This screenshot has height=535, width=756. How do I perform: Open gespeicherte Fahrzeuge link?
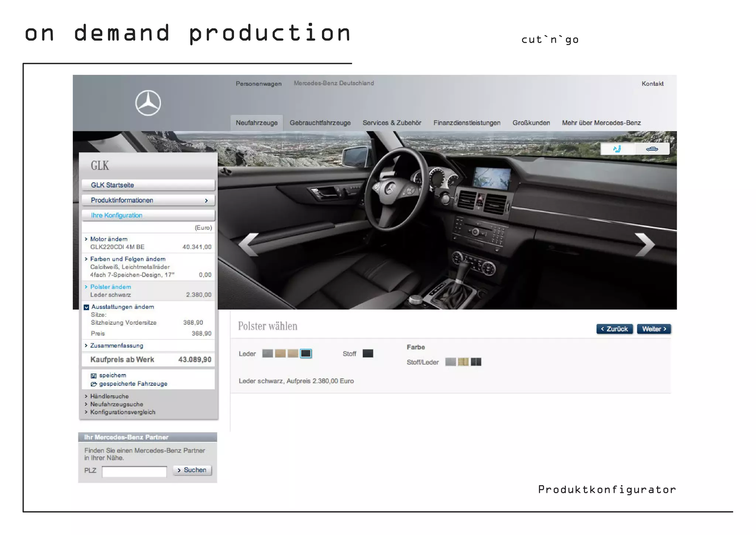(x=133, y=384)
